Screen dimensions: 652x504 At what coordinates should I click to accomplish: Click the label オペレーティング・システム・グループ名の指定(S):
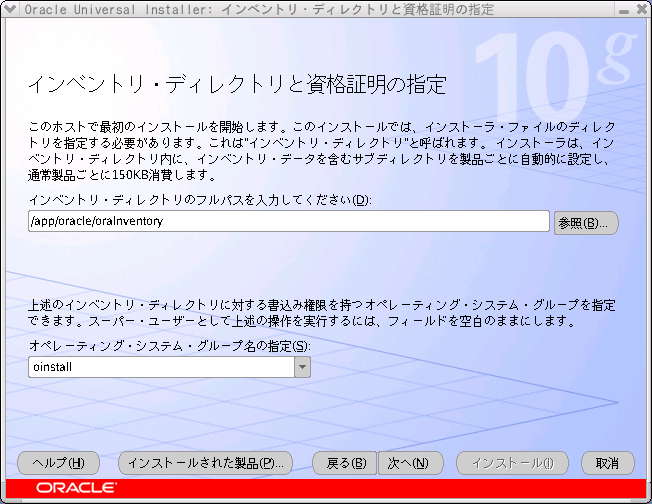(170, 346)
